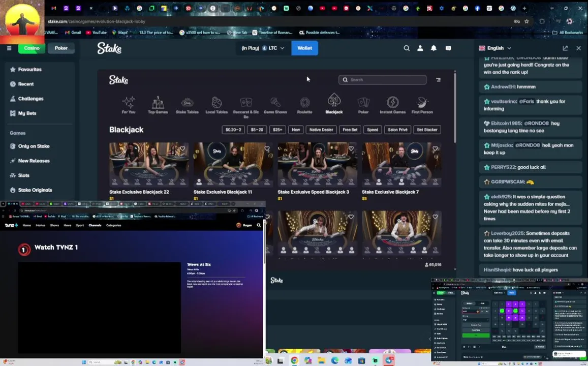The image size is (588, 366).
Task: Open the notifications bell
Action: (x=434, y=48)
